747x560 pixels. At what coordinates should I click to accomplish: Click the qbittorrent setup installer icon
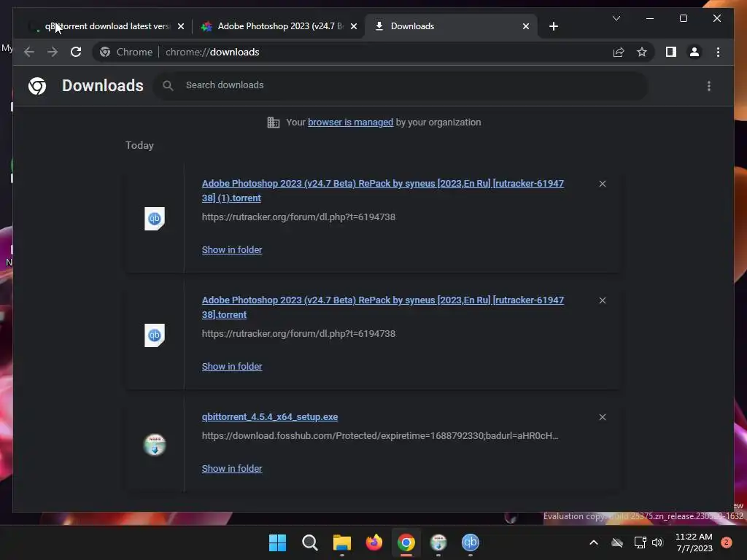155,446
